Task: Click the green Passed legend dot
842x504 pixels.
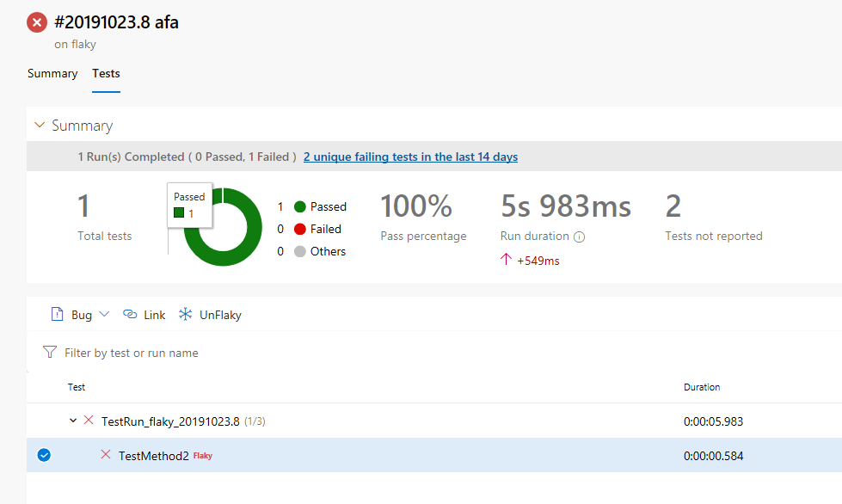Action: tap(300, 206)
